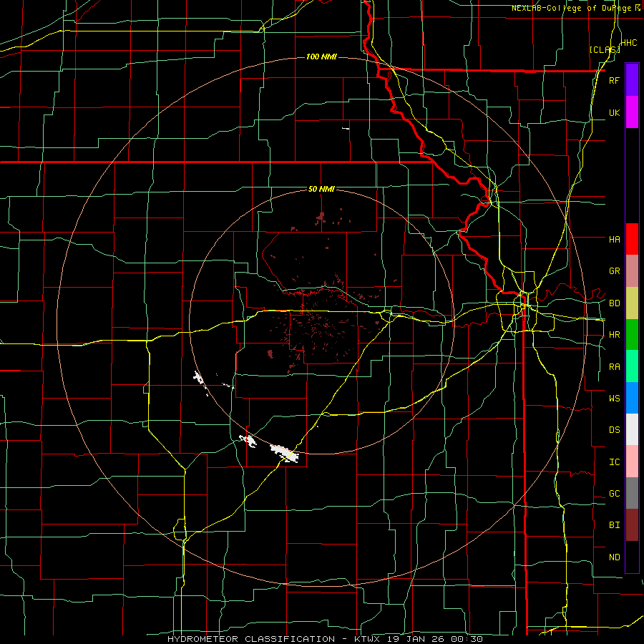The image size is (644, 644).
Task: Click the IC legend label
Action: tap(614, 462)
